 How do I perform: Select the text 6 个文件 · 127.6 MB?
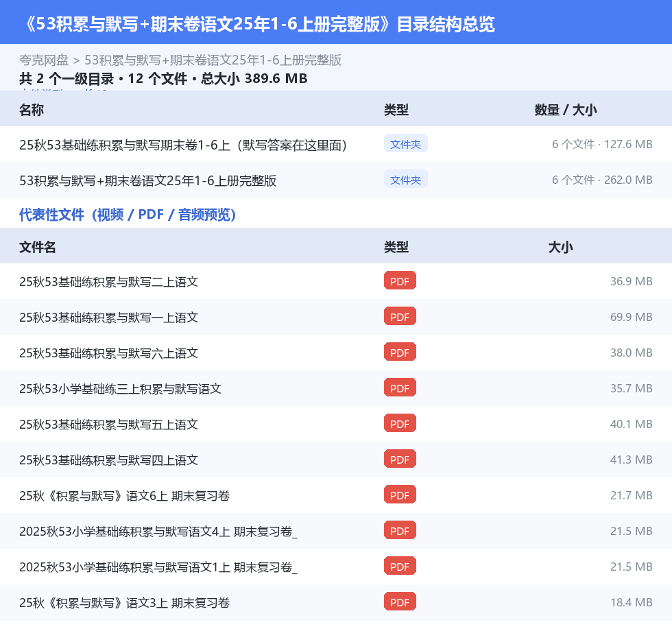[602, 145]
